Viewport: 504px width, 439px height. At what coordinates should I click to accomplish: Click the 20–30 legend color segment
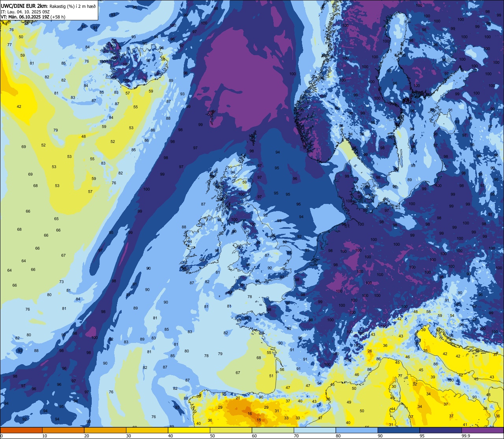(x=105, y=430)
